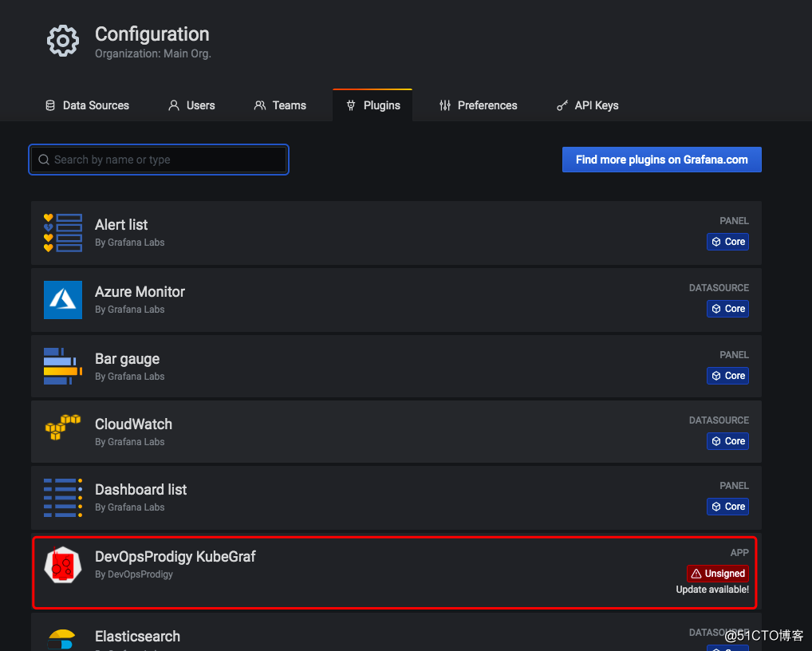Click the red Unsigned badge
Viewport: 812px width, 651px height.
pos(718,574)
